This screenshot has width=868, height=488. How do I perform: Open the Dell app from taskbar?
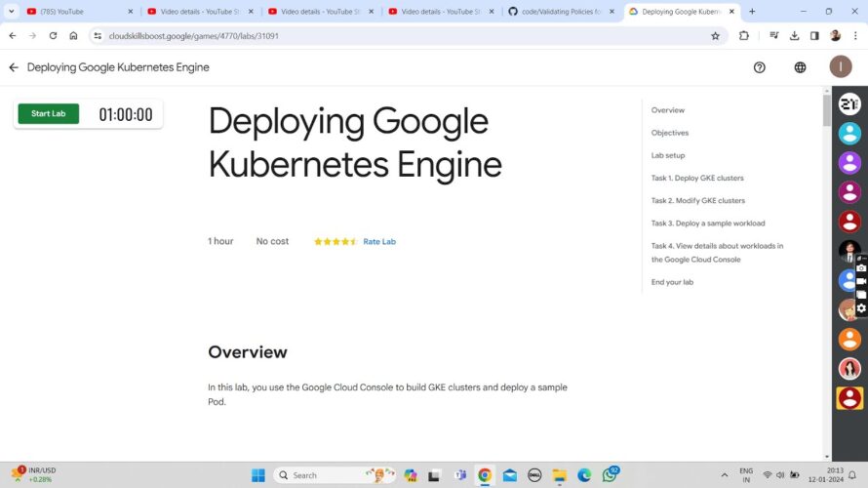[534, 475]
